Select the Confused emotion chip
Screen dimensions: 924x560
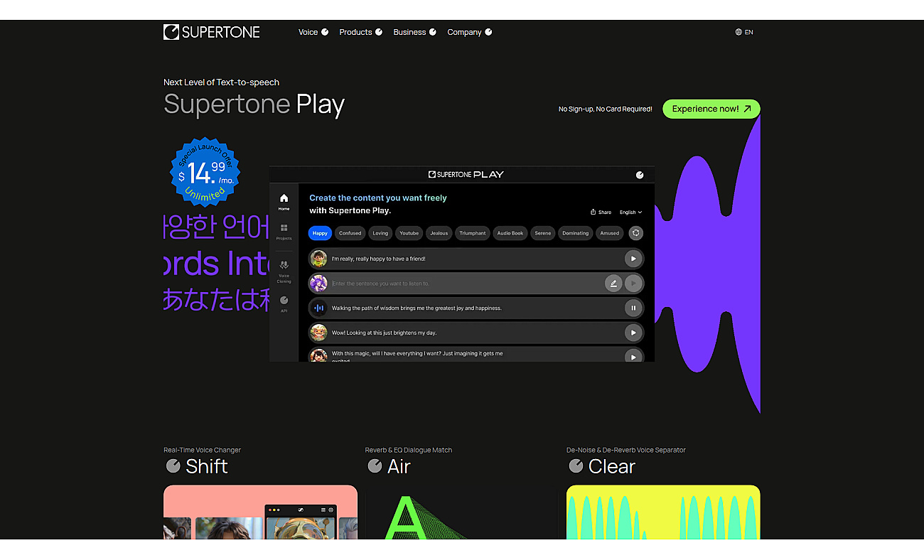350,233
